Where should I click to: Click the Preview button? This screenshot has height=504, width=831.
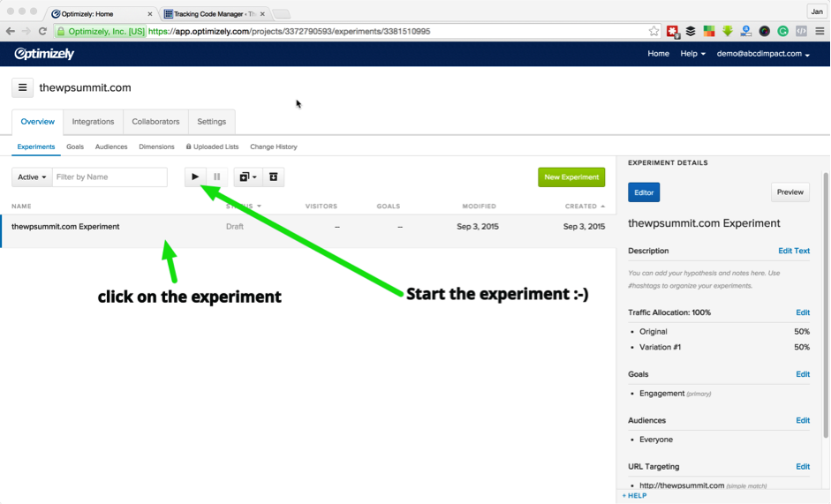pos(790,192)
